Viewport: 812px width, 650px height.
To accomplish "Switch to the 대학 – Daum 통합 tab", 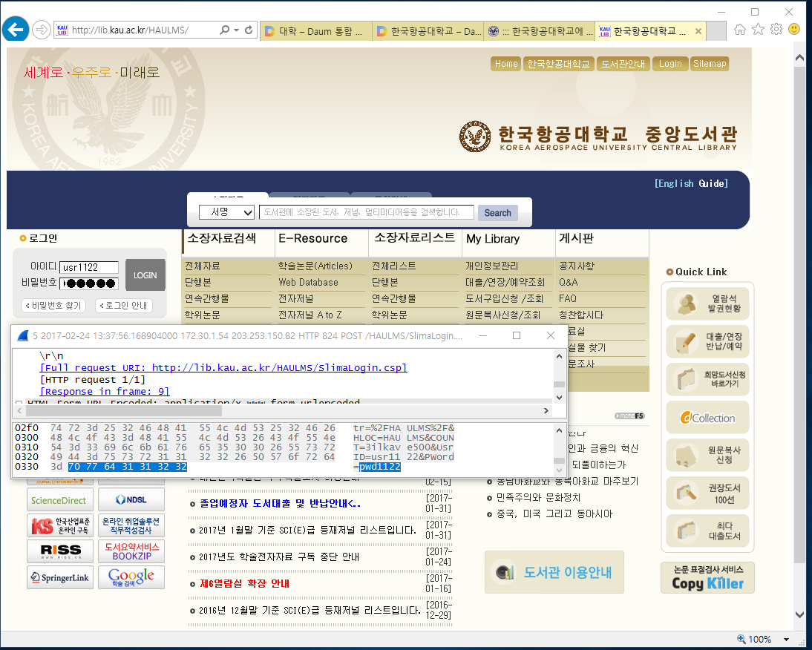I will (x=316, y=31).
